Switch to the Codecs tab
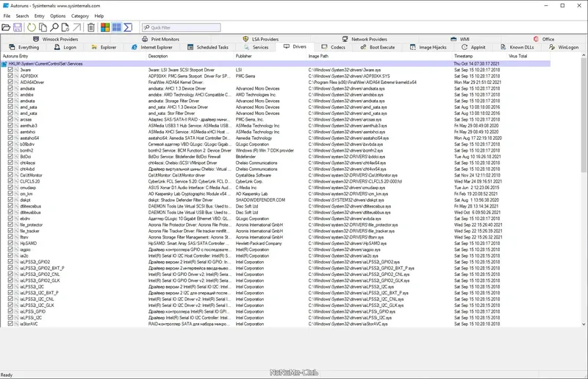Screen dimensions: 588x379 (x=334, y=47)
